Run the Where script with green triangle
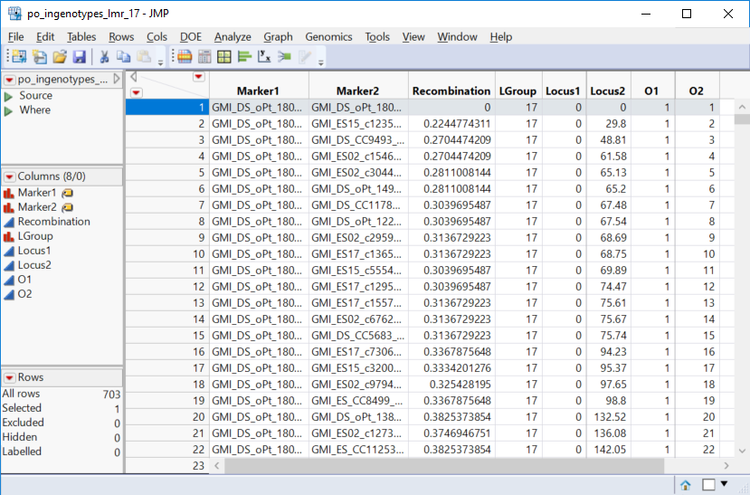The height and width of the screenshot is (495, 750). pyautogui.click(x=9, y=110)
